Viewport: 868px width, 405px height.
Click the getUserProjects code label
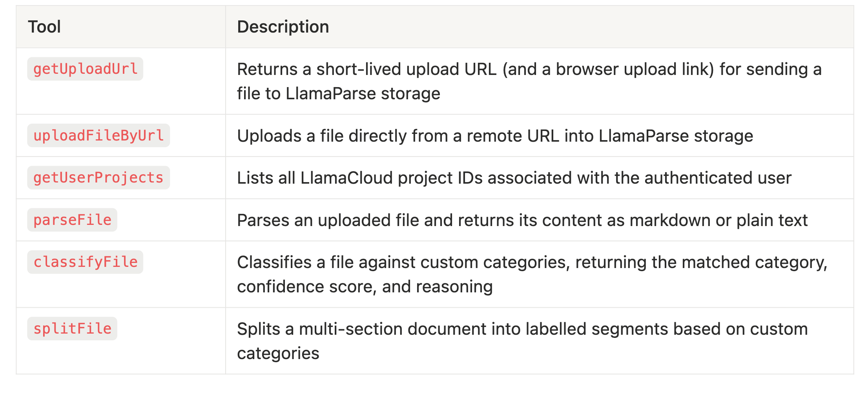coord(98,178)
